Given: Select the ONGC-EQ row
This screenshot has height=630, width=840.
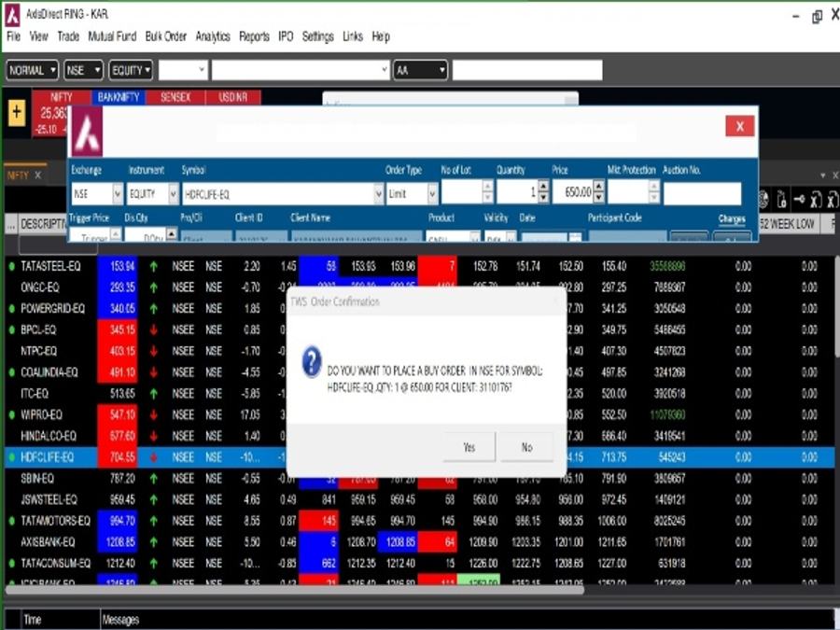Looking at the screenshot, I should [x=420, y=287].
